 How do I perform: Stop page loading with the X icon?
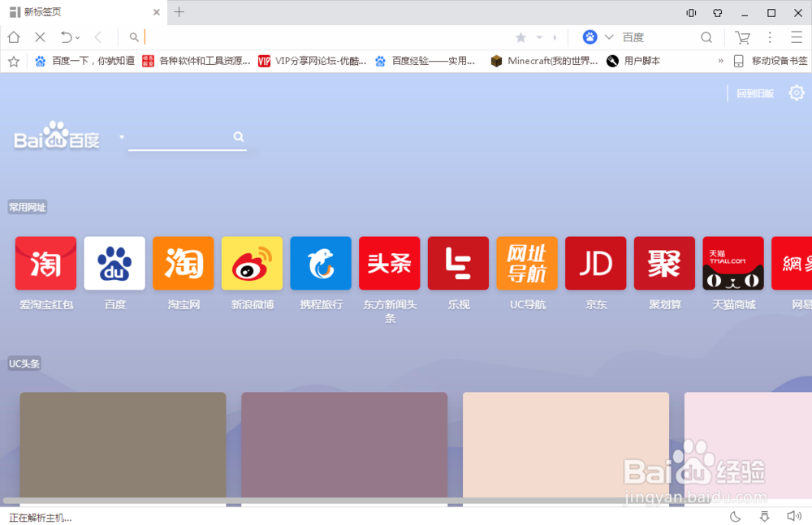pos(40,37)
